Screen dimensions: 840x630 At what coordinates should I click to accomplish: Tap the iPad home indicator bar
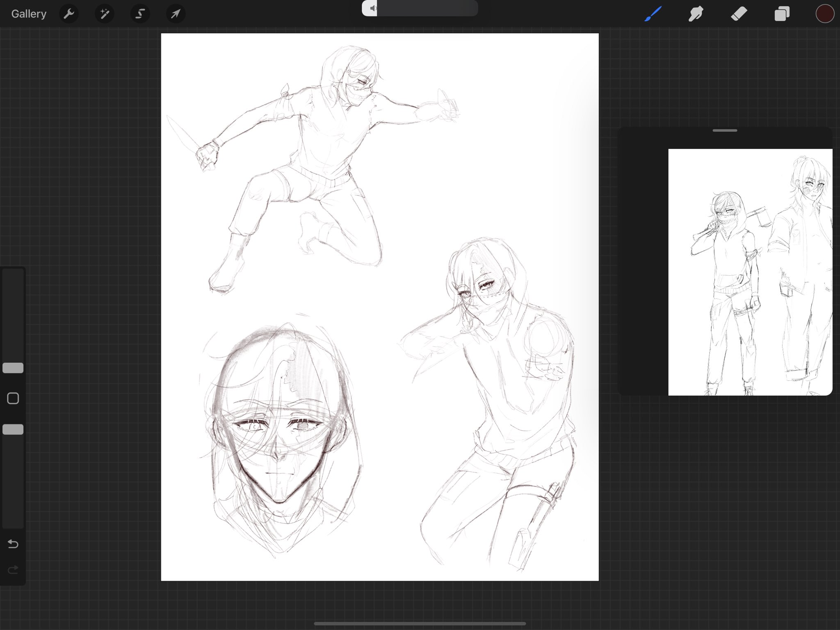(x=420, y=623)
